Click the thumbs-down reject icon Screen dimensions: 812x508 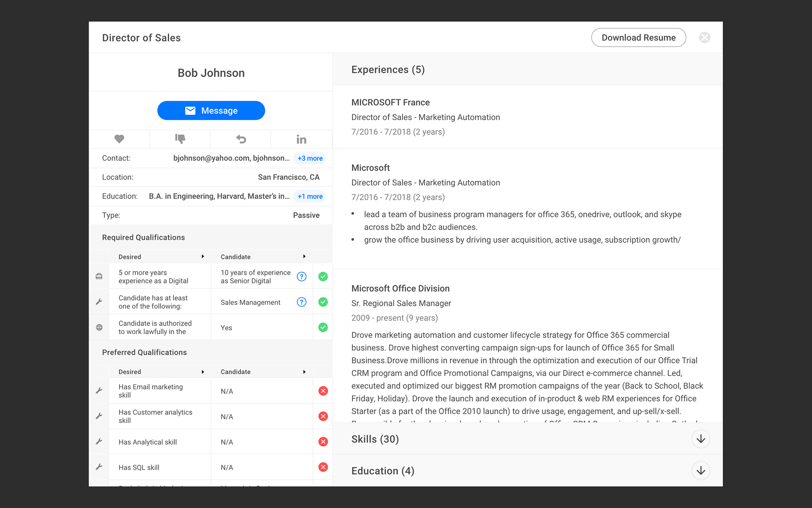180,139
